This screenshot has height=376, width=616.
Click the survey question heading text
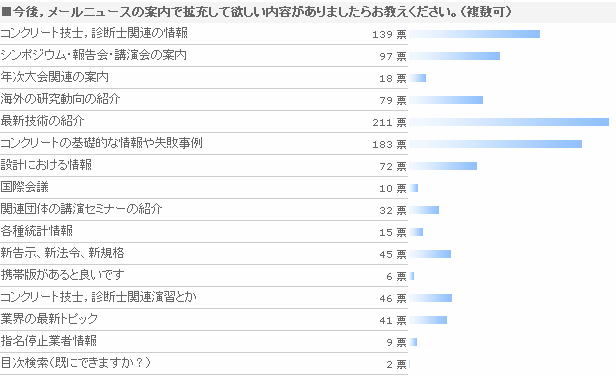(x=257, y=11)
